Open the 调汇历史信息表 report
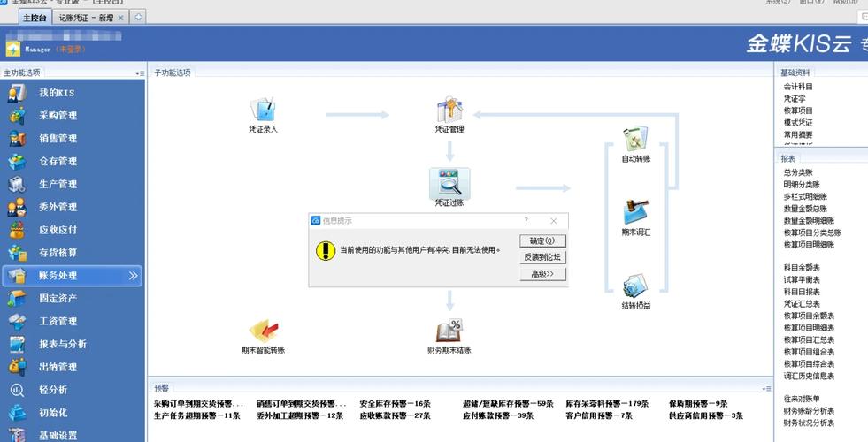The width and height of the screenshot is (868, 442). (809, 377)
